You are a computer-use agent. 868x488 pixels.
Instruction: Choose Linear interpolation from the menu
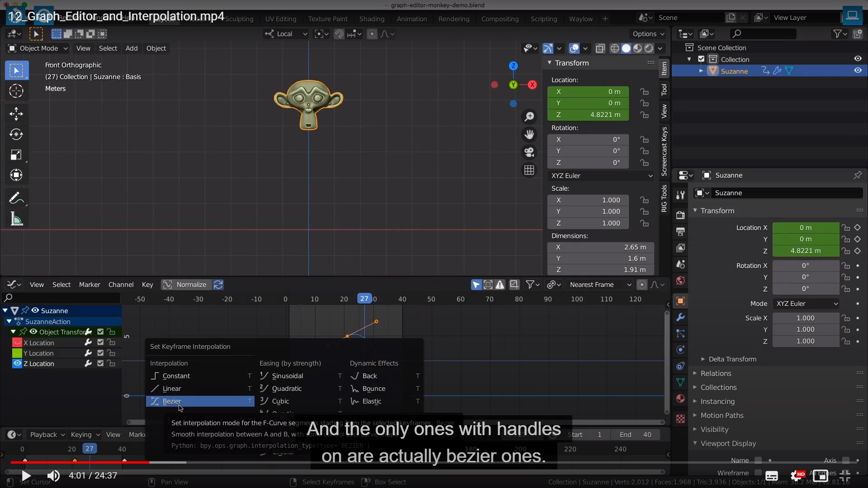point(172,389)
